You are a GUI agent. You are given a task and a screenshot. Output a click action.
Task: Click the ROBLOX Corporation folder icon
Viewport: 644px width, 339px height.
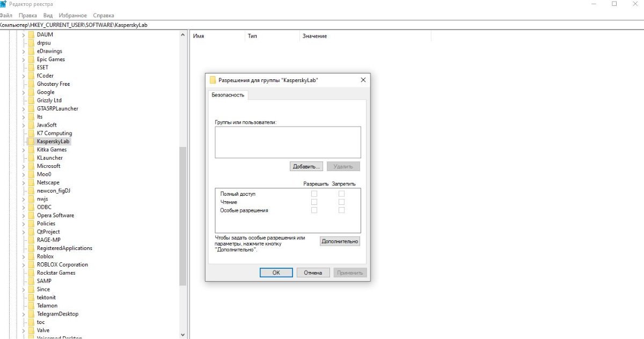[x=31, y=264]
